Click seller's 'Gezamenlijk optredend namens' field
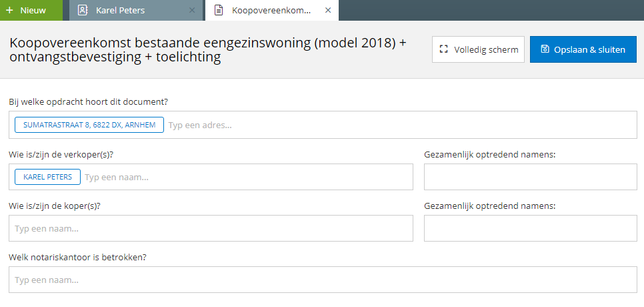Viewport: 644px width, 307px height. pos(530,177)
